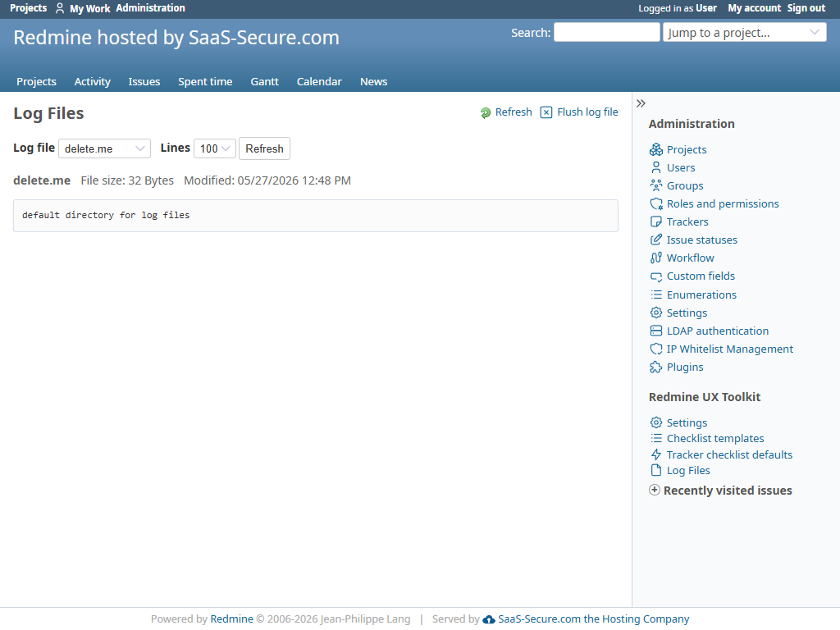Viewport: 840px width, 630px height.
Task: Click the log text 'default directory for log files'
Action: coord(106,215)
